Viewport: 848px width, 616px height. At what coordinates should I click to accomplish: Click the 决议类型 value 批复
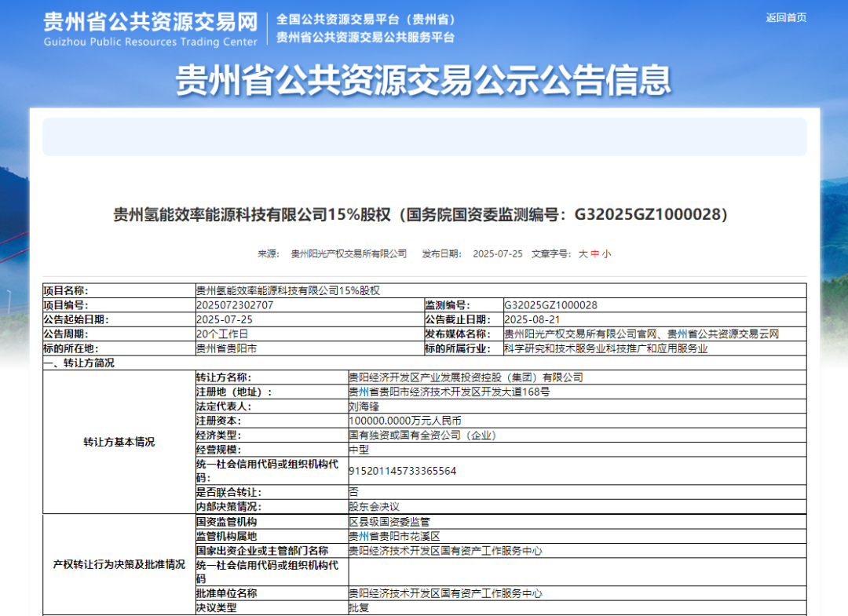(x=359, y=608)
